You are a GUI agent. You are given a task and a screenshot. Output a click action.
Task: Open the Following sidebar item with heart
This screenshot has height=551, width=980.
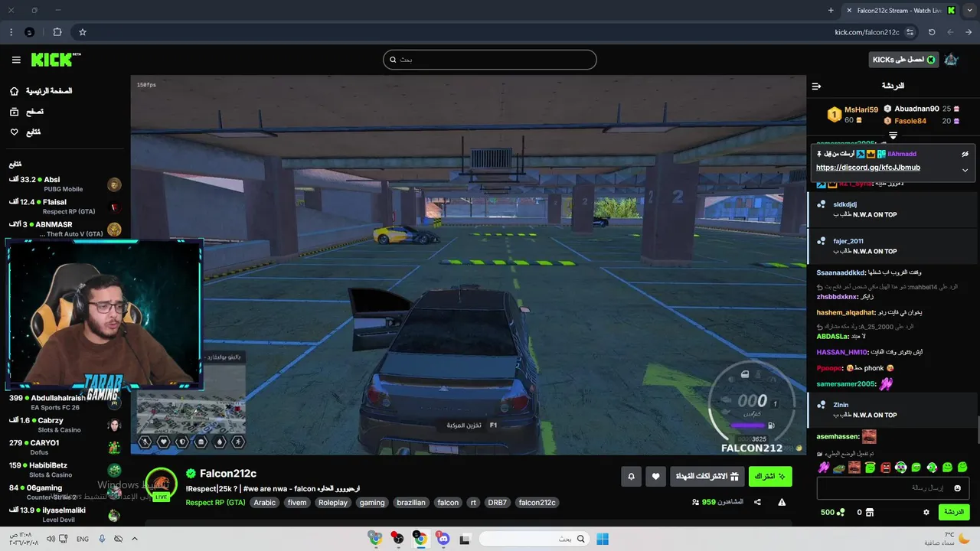25,132
